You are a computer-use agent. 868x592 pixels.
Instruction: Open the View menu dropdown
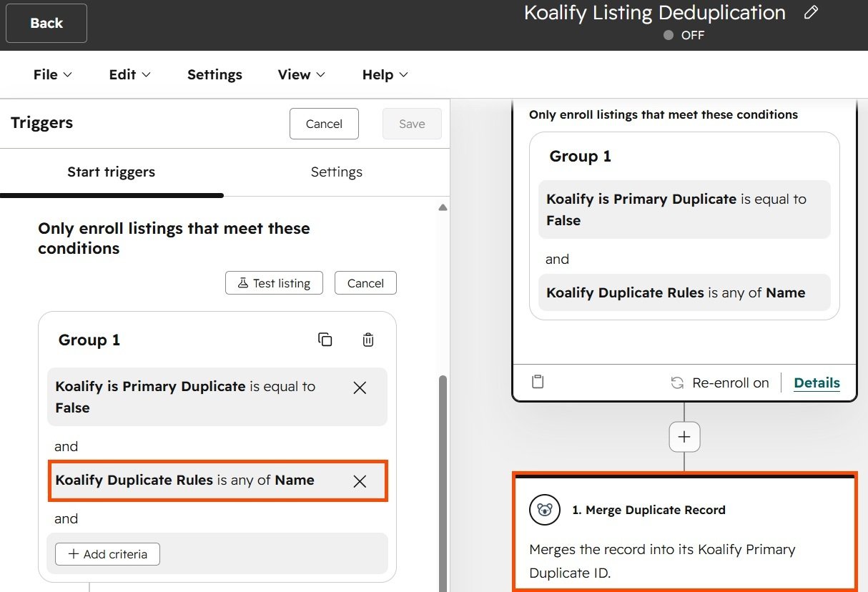[x=301, y=74]
